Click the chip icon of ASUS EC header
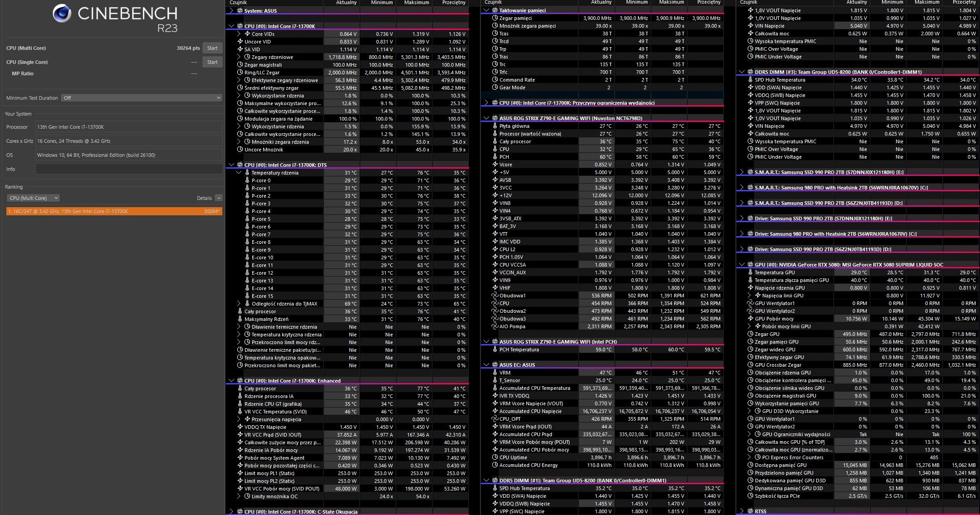 point(495,365)
